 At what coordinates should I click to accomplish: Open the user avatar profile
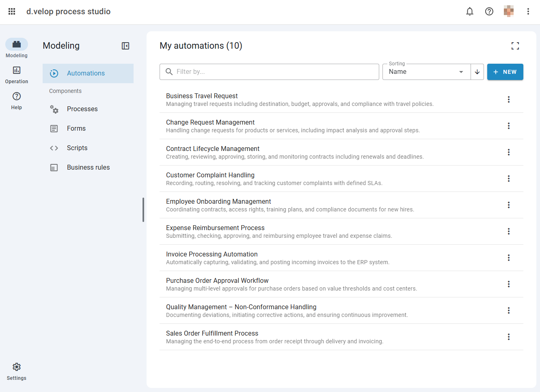point(509,11)
